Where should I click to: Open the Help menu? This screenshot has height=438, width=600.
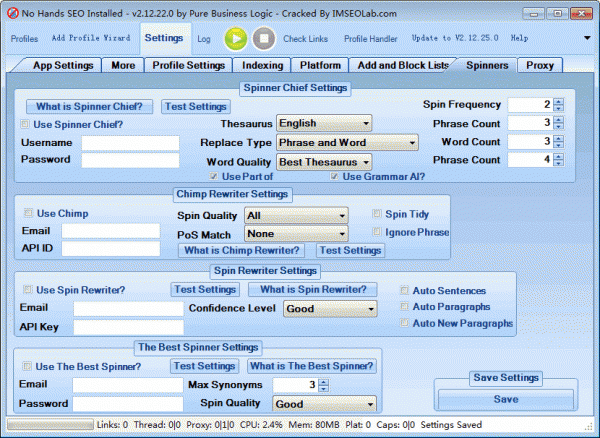(519, 38)
